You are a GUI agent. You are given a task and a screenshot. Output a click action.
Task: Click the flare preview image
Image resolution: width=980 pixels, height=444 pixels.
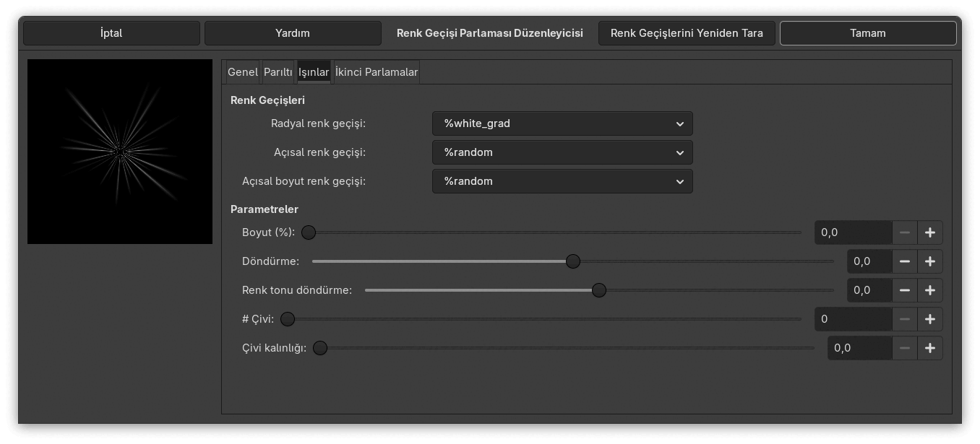pos(120,152)
